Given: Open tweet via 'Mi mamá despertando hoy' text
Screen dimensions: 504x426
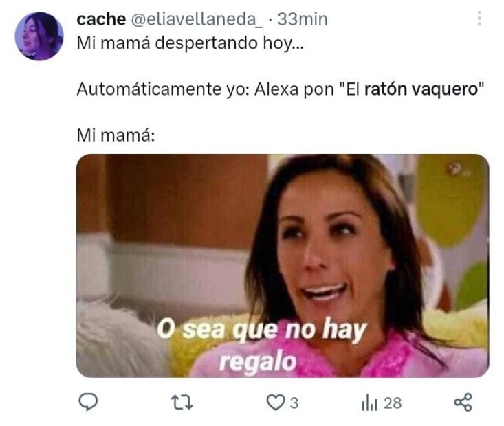Looking at the screenshot, I should click(190, 43).
